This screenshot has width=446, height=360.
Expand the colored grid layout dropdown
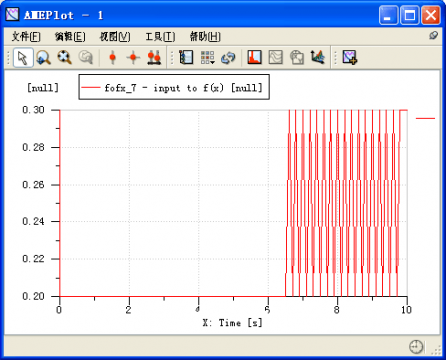tap(208, 58)
